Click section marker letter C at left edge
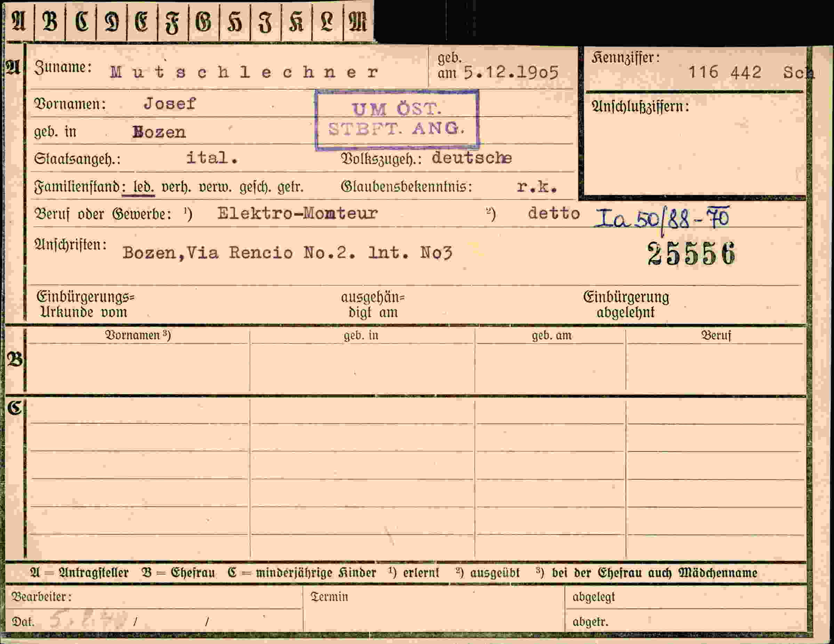The image size is (834, 644). (x=15, y=408)
